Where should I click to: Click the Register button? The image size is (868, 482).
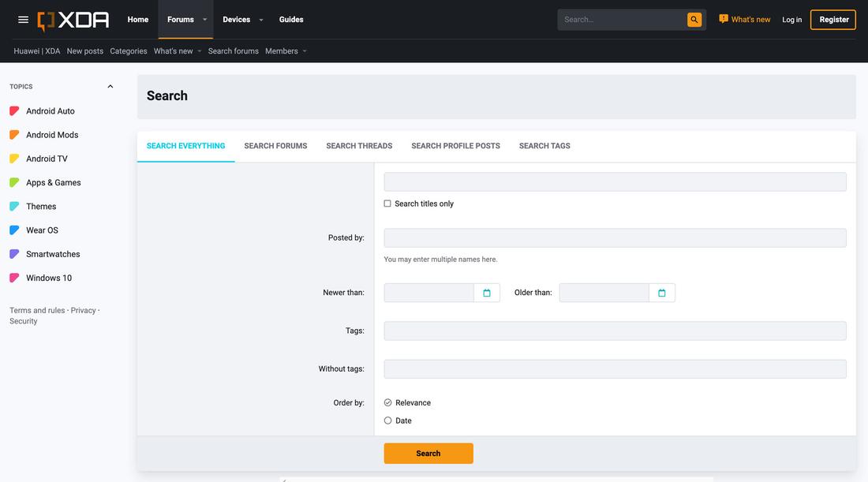pos(832,18)
